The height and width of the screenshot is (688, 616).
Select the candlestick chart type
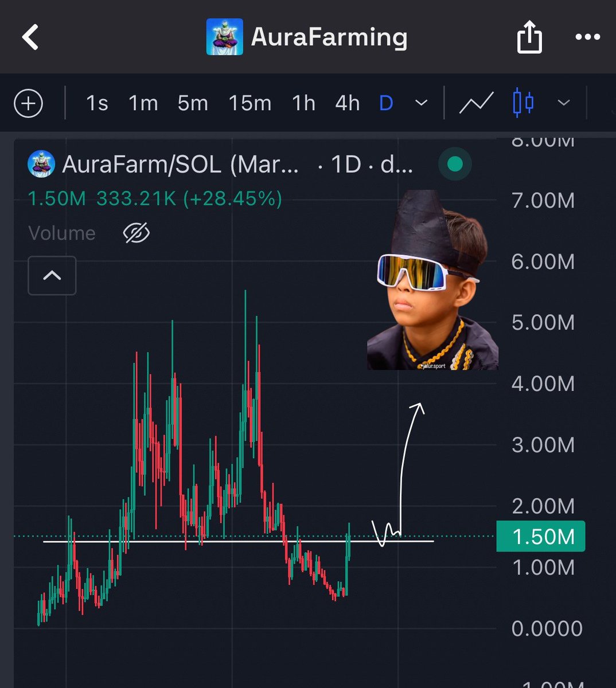(x=523, y=103)
